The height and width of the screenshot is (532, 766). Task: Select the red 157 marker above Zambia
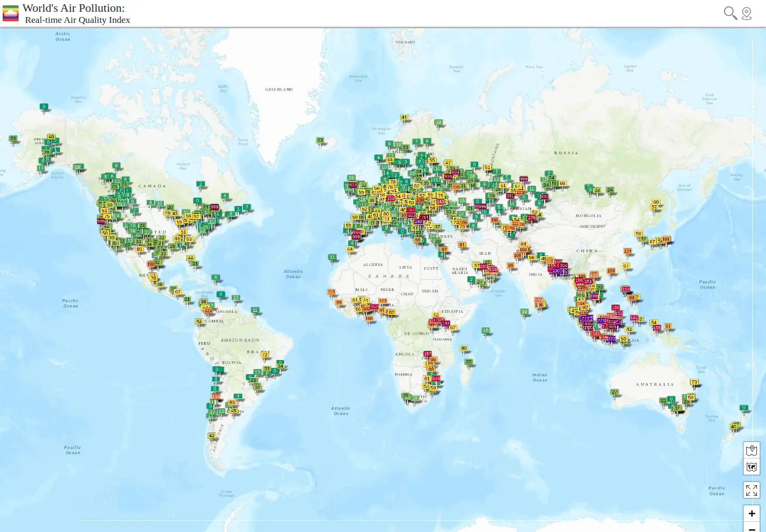(428, 353)
